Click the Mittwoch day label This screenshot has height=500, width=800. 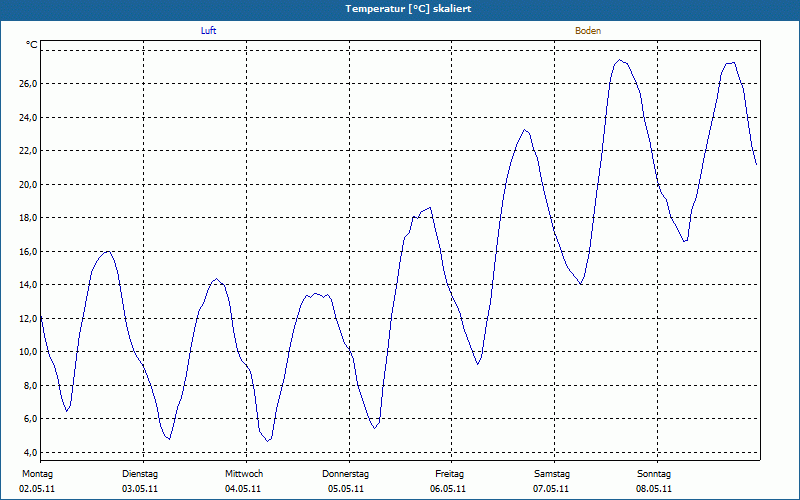pos(244,474)
